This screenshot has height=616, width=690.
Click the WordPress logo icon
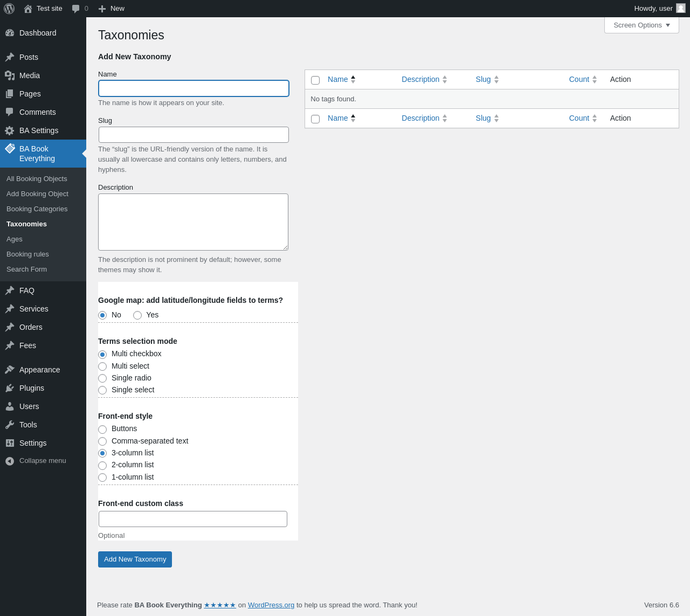click(9, 9)
